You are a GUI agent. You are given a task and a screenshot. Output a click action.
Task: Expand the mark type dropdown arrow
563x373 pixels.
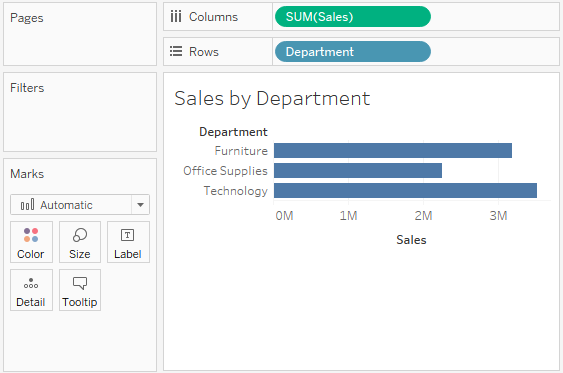[x=140, y=205]
